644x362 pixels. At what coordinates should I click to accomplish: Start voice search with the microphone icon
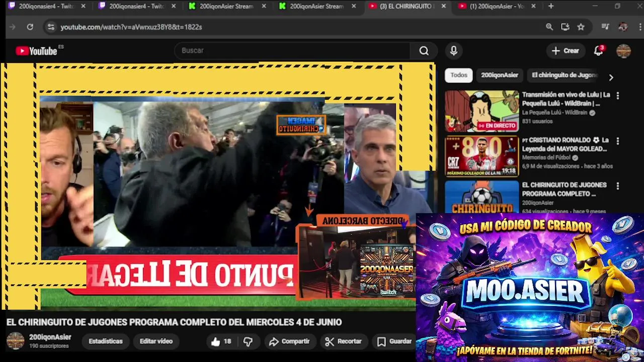click(x=454, y=51)
